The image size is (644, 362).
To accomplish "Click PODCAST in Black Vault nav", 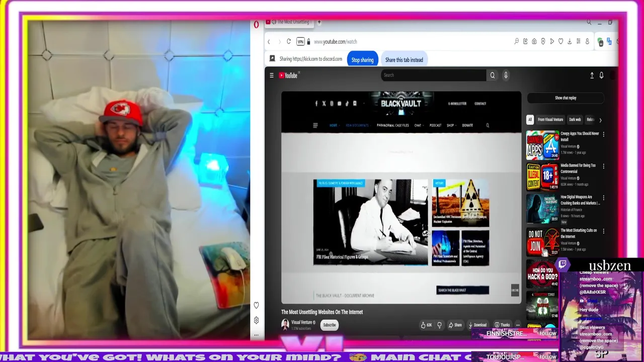I will 435,125.
